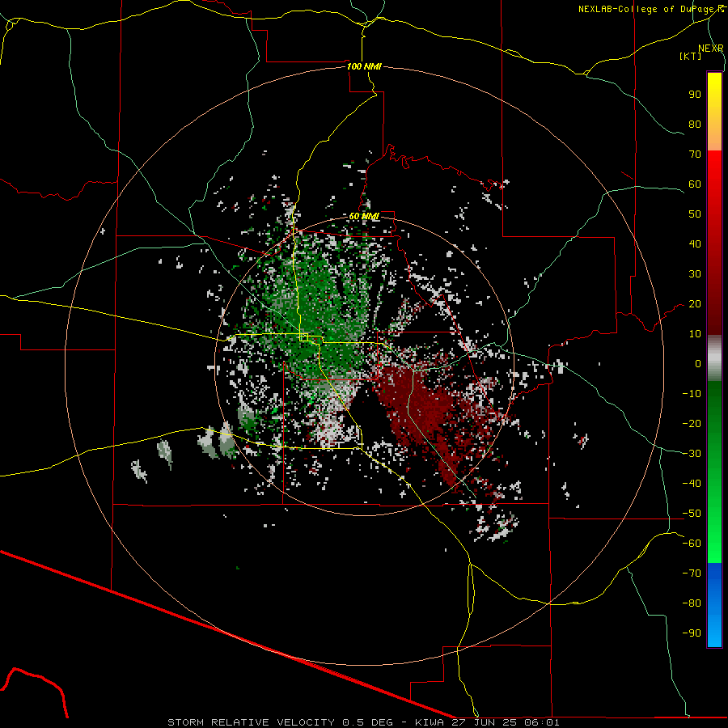
Task: Click the "100 NMI" range ring label
Action: pyautogui.click(x=364, y=66)
